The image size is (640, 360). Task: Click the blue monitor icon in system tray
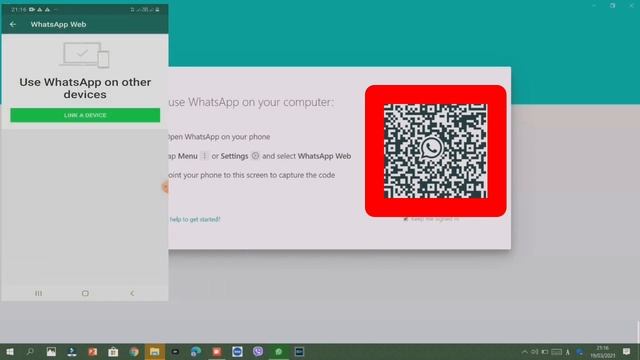click(x=580, y=352)
